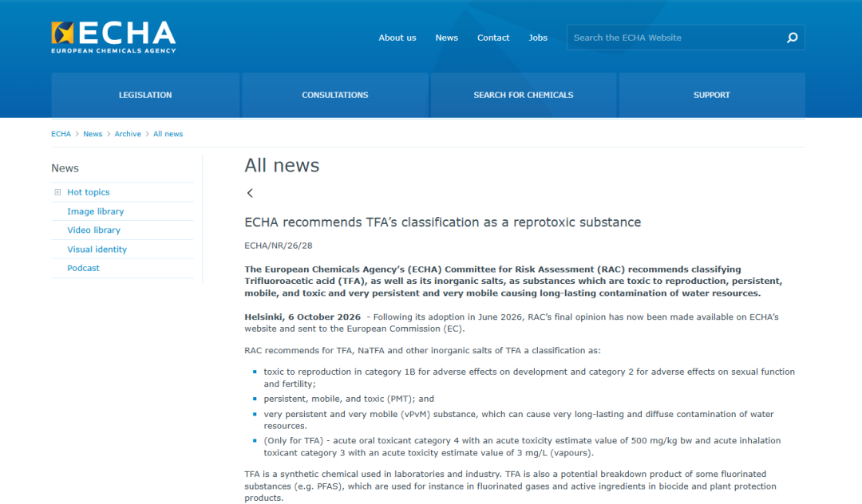Open the Jobs page
The image size is (862, 504).
coord(538,38)
